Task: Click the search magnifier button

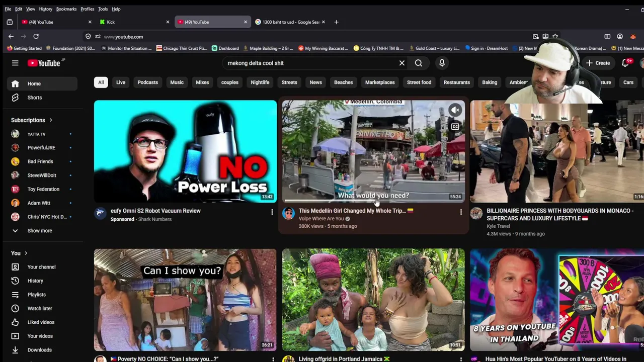Action: click(419, 63)
